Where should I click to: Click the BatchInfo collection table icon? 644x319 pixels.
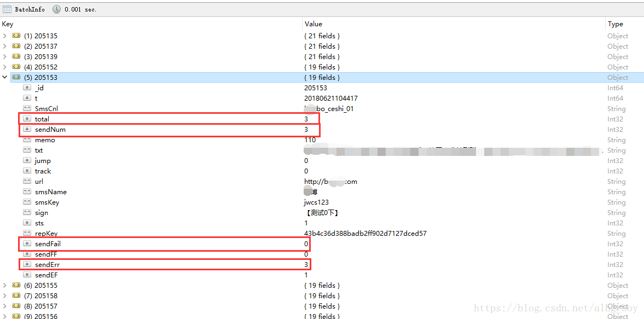[x=8, y=9]
